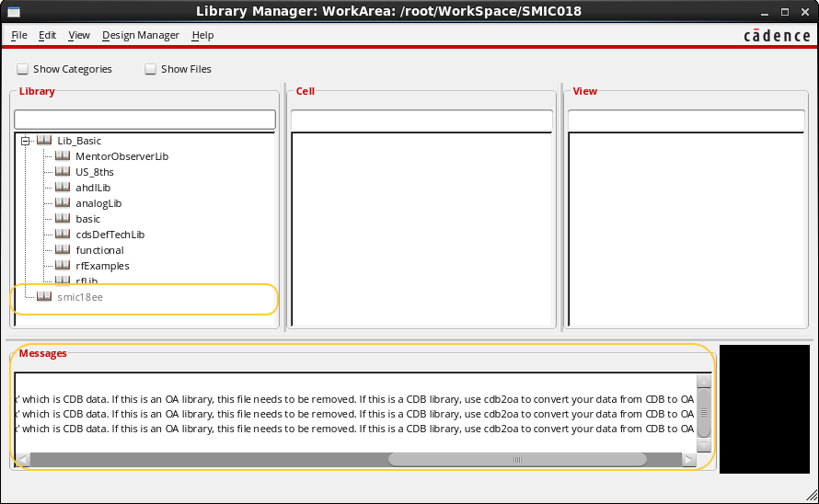The width and height of the screenshot is (819, 504).
Task: Click the Messages horizontal scrollbar thumb
Action: pyautogui.click(x=517, y=459)
